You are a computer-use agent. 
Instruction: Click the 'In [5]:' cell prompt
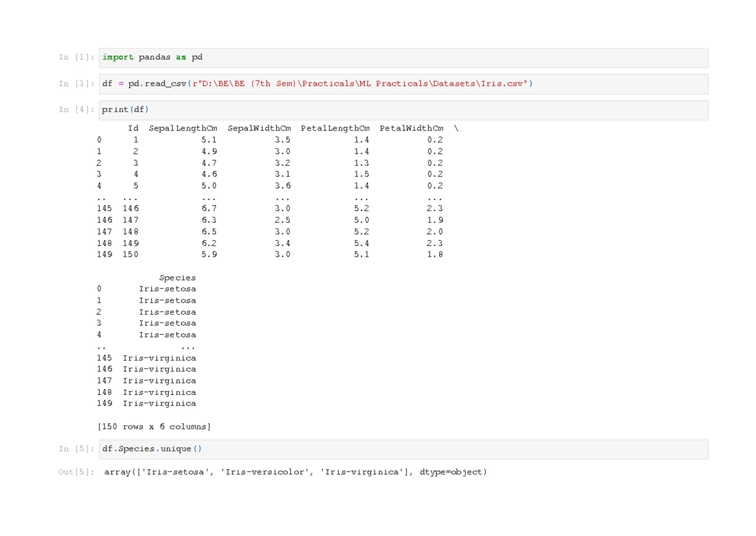pyautogui.click(x=77, y=449)
